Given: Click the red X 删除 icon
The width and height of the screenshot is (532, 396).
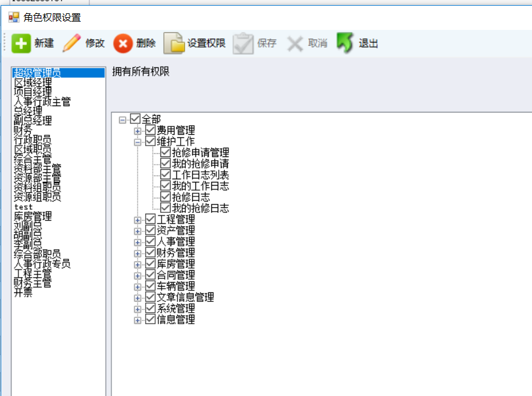Looking at the screenshot, I should click(x=123, y=44).
